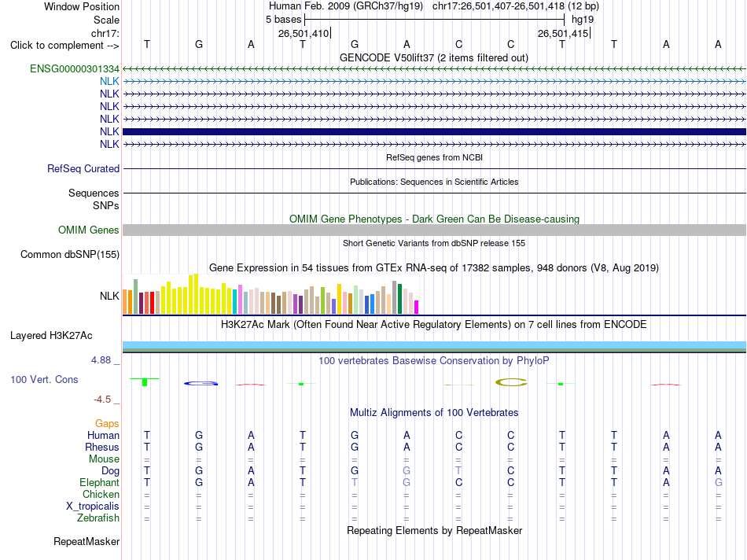
Task: Click the green T conservation logo
Action: tap(145, 381)
